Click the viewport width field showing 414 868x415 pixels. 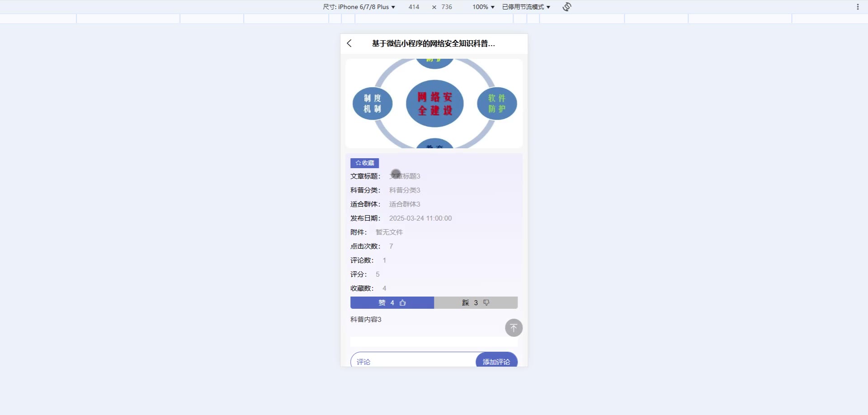pos(414,7)
